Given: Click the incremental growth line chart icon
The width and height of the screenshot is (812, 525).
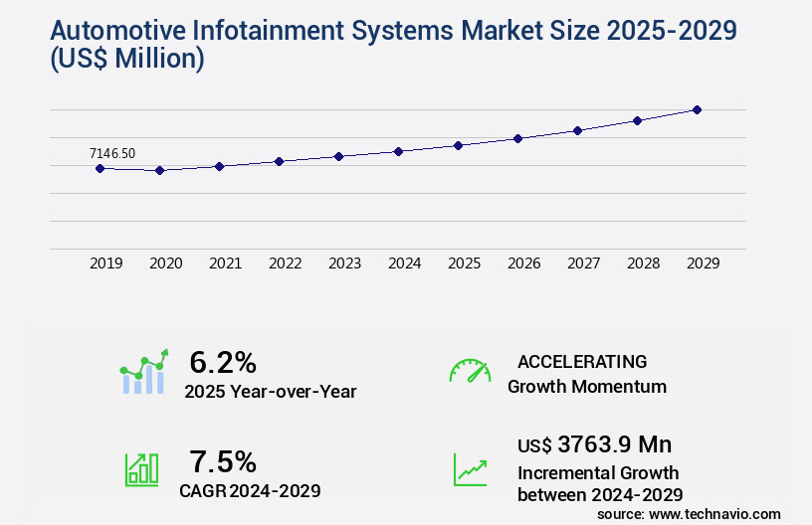Looking at the screenshot, I should click(470, 469).
